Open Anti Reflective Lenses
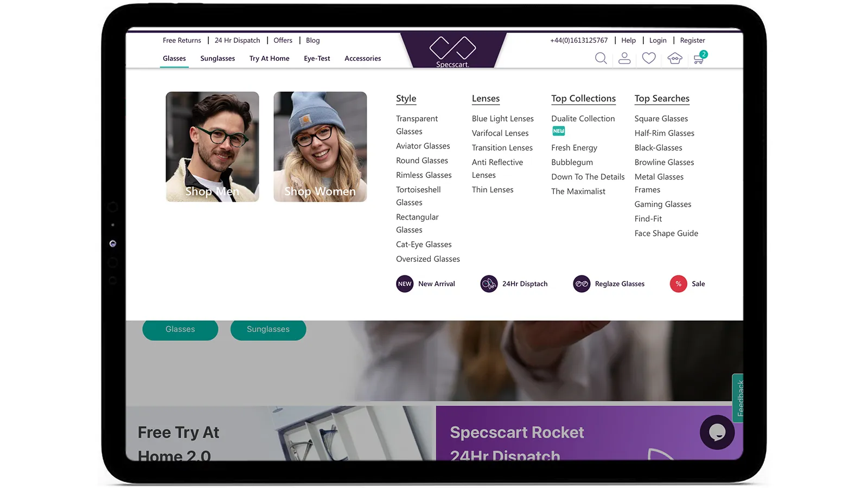Viewport: 868px width, 488px height. point(497,169)
